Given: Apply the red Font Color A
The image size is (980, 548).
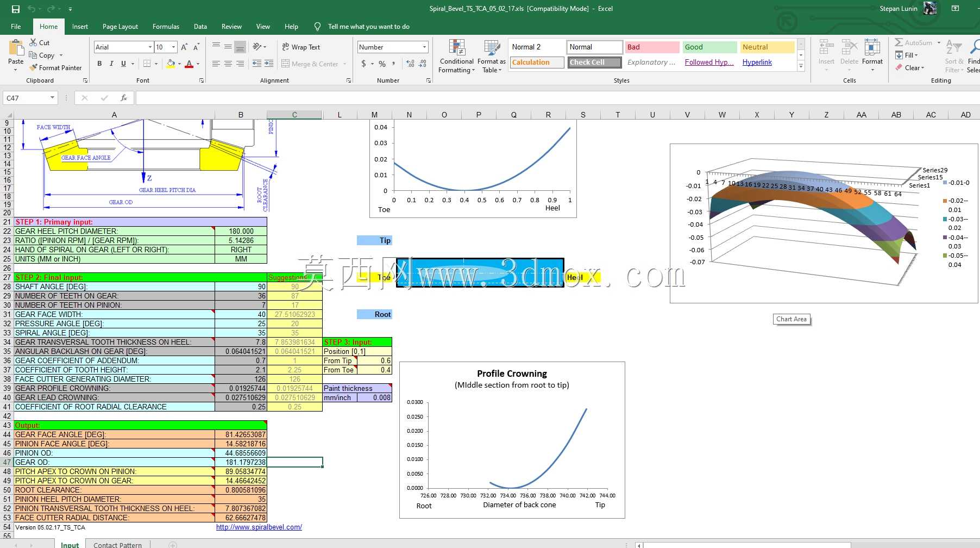Looking at the screenshot, I should tap(189, 64).
